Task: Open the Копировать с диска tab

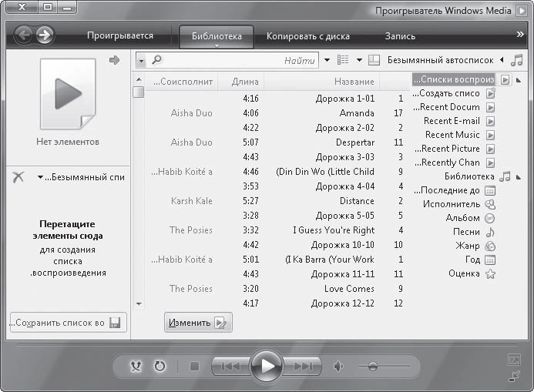Action: [x=308, y=36]
